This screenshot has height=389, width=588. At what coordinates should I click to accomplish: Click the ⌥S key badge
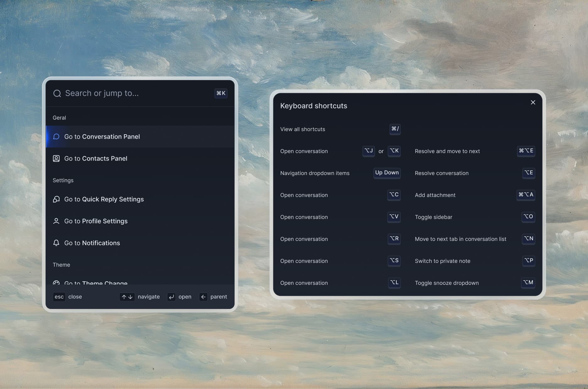click(394, 261)
